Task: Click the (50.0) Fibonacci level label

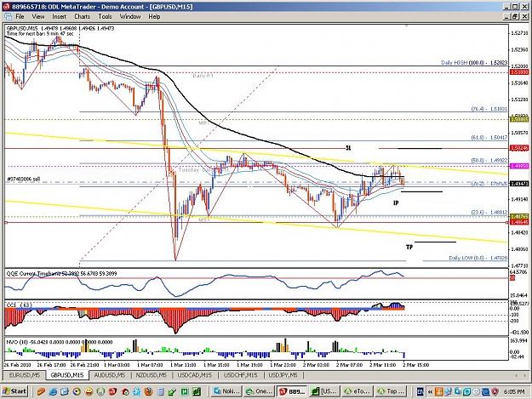Action: (489, 160)
